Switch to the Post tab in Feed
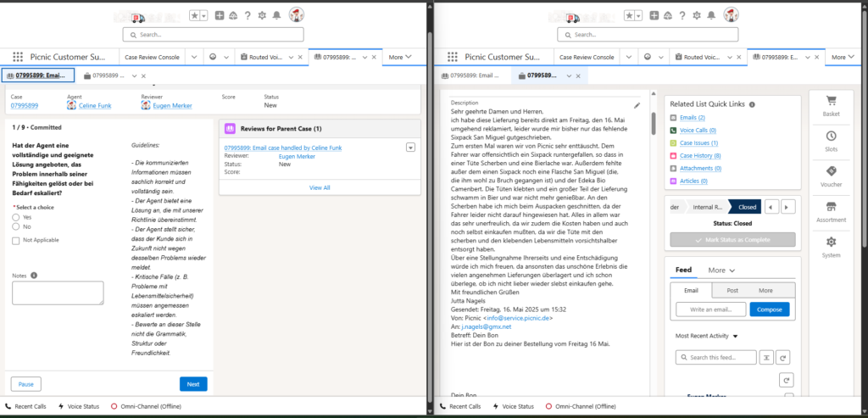868x418 pixels. coord(732,290)
